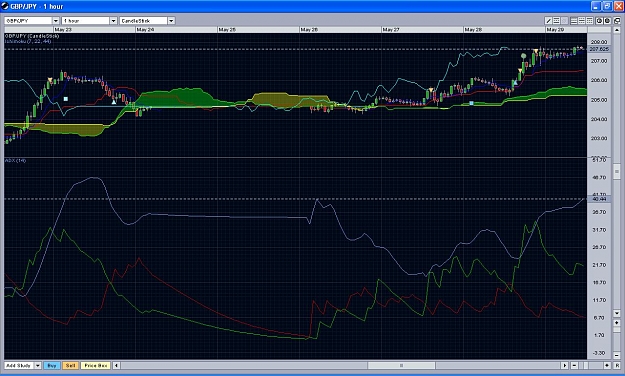625x376 pixels.
Task: Click the horizontal zoom out minus button
Action: pos(574,365)
